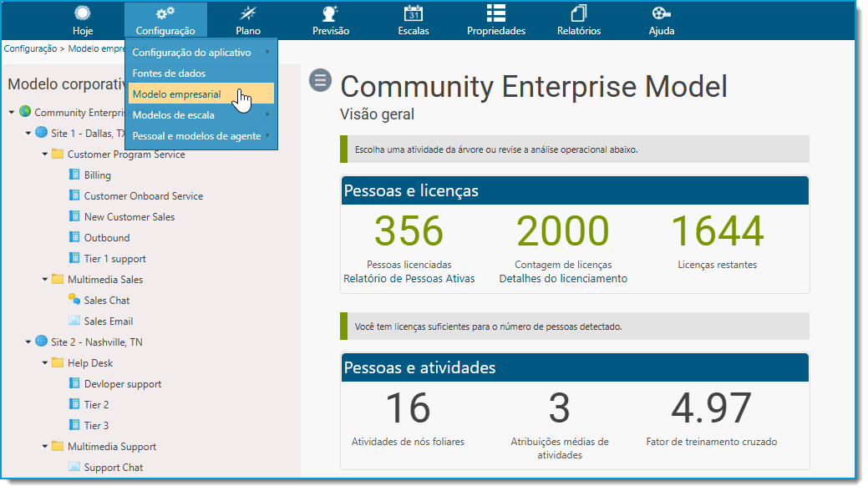Open the Relatórios section
This screenshot has height=491, width=868.
pyautogui.click(x=578, y=20)
